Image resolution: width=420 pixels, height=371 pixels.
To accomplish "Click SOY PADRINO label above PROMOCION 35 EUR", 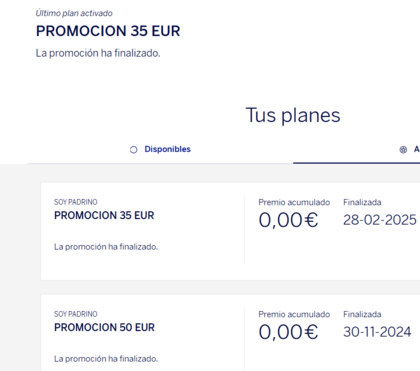I will click(76, 202).
